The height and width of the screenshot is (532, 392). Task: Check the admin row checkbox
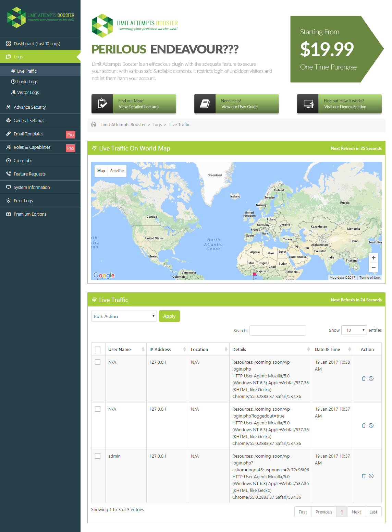(98, 456)
